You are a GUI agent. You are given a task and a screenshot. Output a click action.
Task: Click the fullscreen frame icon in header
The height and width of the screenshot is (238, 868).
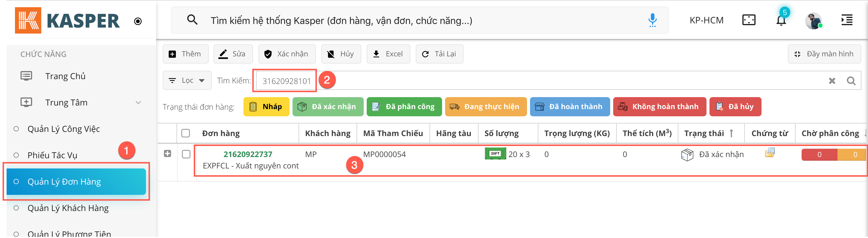point(748,20)
